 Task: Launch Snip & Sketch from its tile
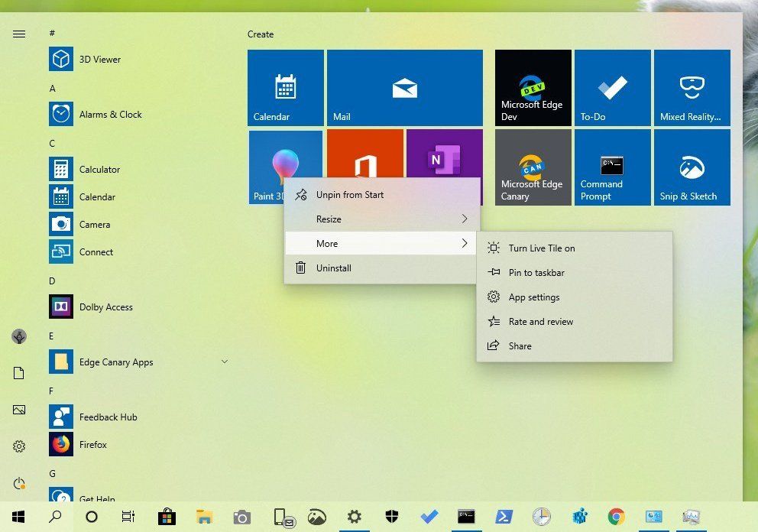coord(692,167)
